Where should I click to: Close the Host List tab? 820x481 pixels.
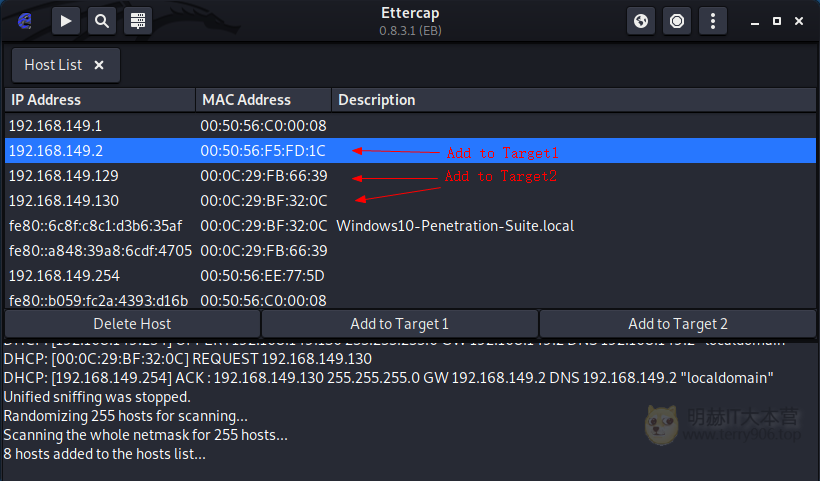pos(99,65)
